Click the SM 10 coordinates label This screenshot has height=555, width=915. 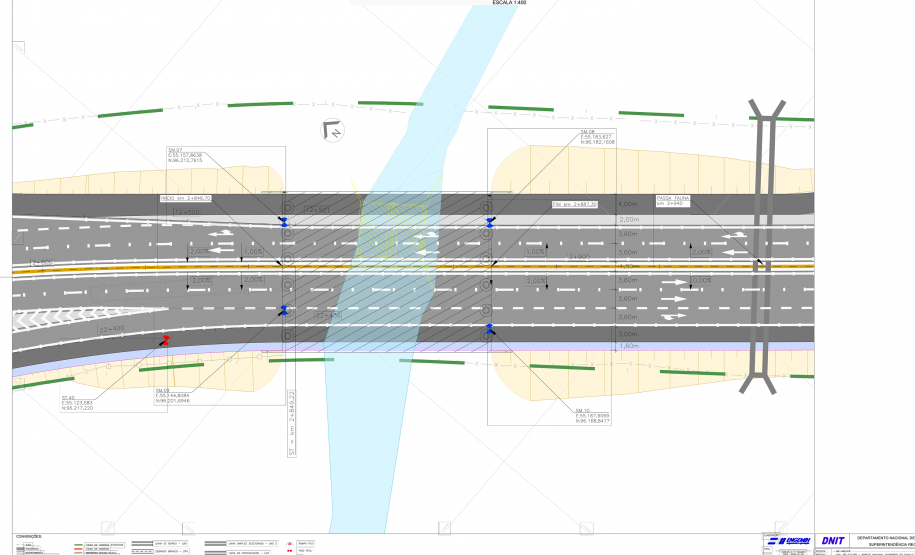[x=593, y=416]
